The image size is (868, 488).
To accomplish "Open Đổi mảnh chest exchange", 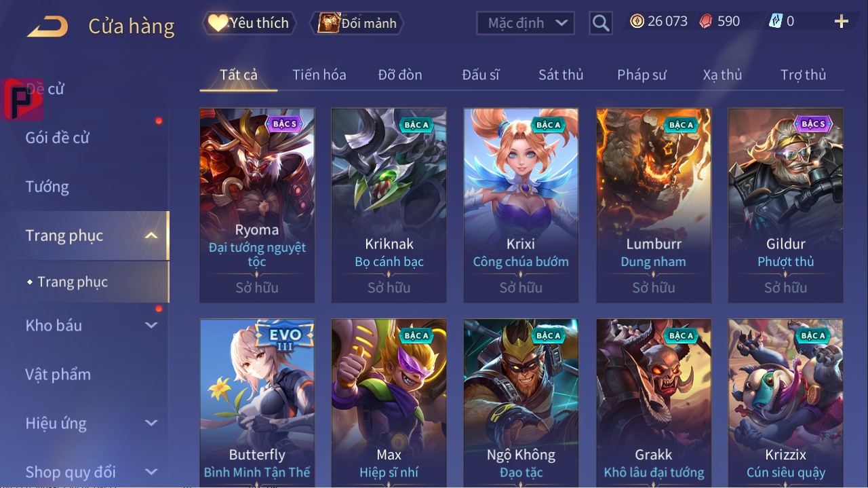I will [357, 23].
